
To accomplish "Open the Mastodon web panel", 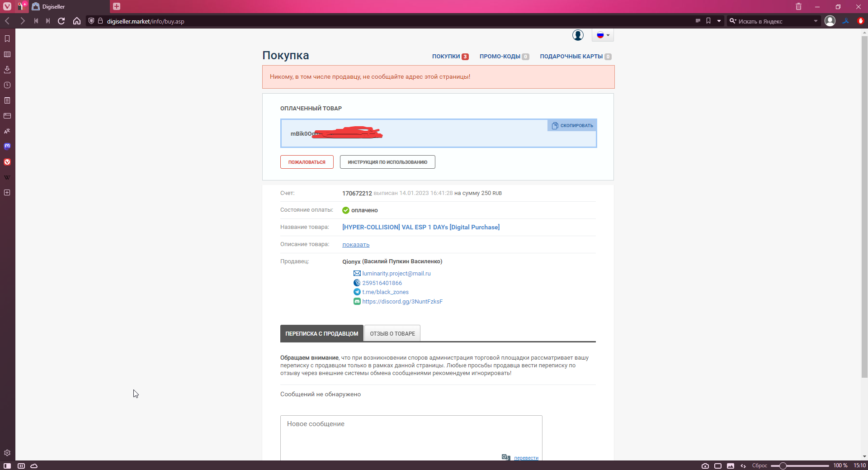I will pos(7,146).
